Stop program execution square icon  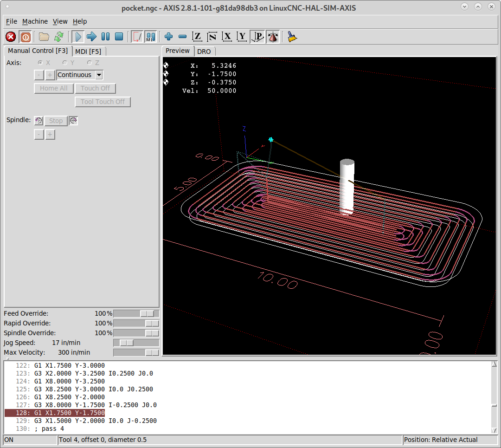(119, 37)
